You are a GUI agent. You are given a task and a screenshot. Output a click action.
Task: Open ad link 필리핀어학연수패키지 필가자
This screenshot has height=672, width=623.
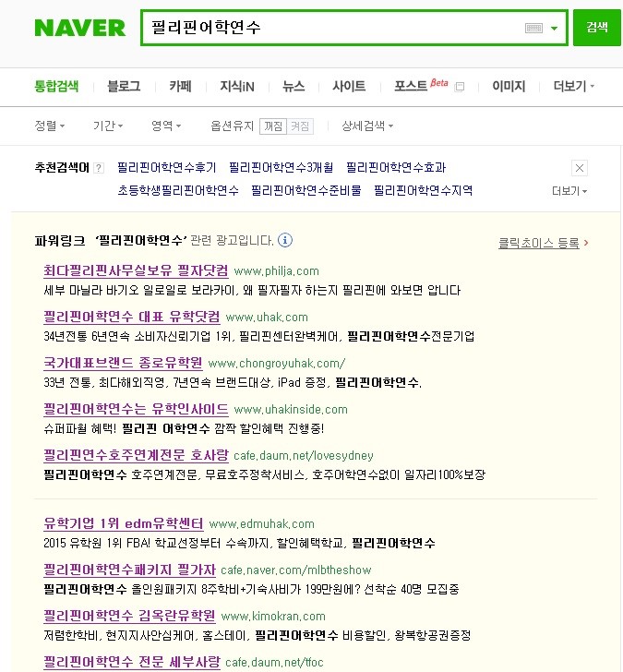129,570
